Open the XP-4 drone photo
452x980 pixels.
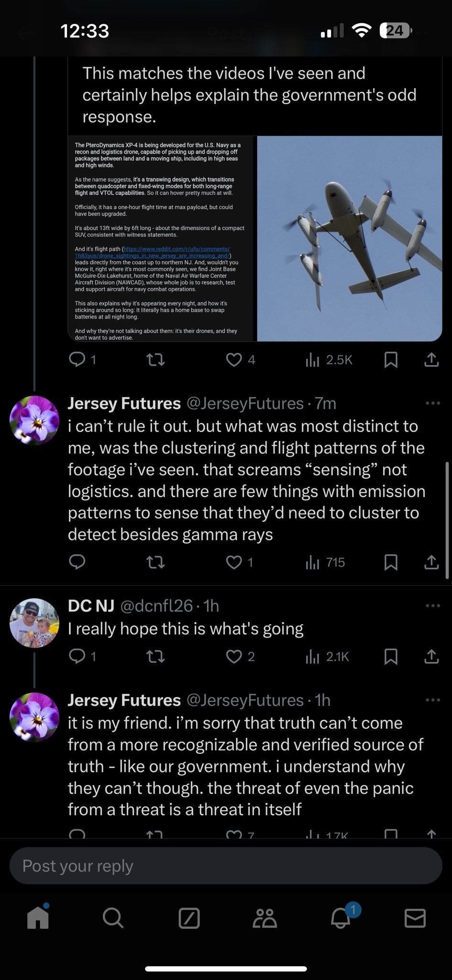tap(350, 238)
